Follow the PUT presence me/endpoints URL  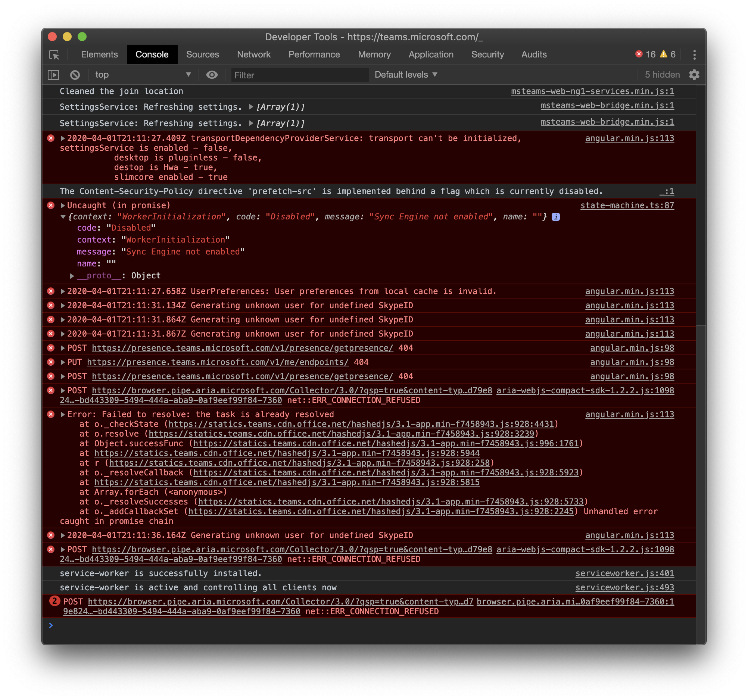218,362
